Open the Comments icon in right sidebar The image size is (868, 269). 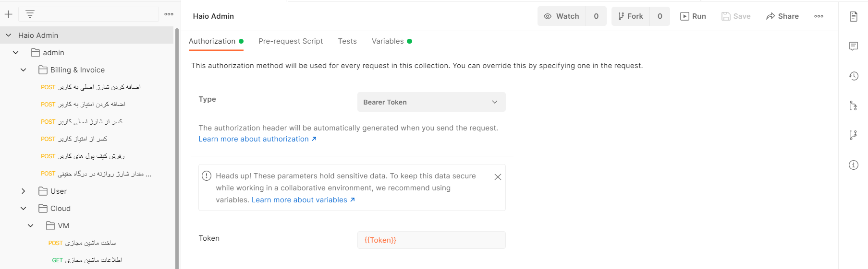[853, 46]
